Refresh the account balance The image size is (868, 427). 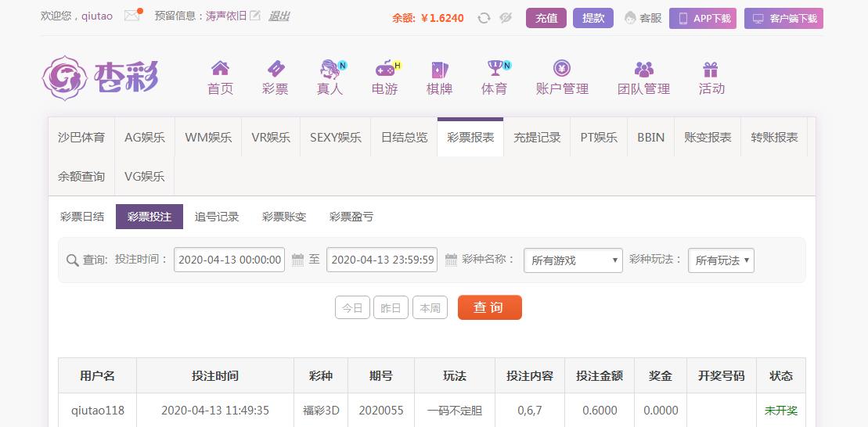484,18
